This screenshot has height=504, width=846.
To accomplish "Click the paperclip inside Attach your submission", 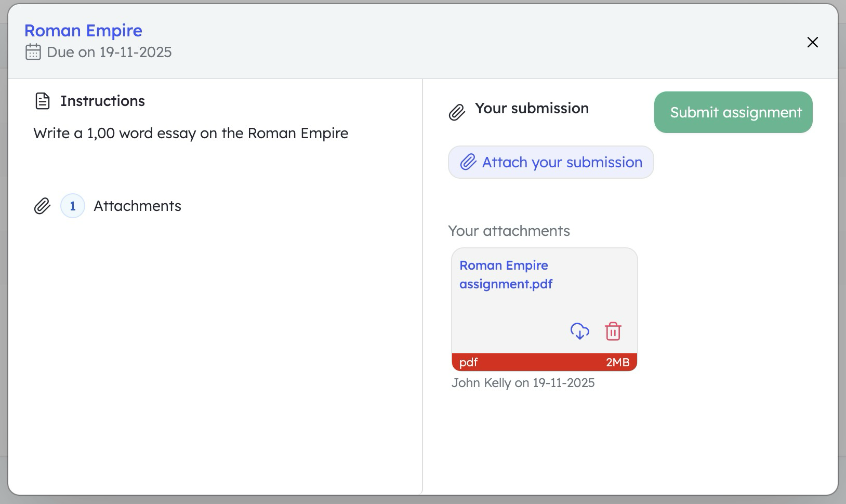I will (x=468, y=162).
